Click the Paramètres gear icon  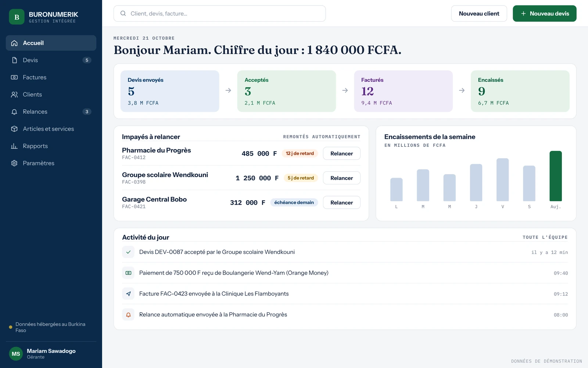point(14,163)
